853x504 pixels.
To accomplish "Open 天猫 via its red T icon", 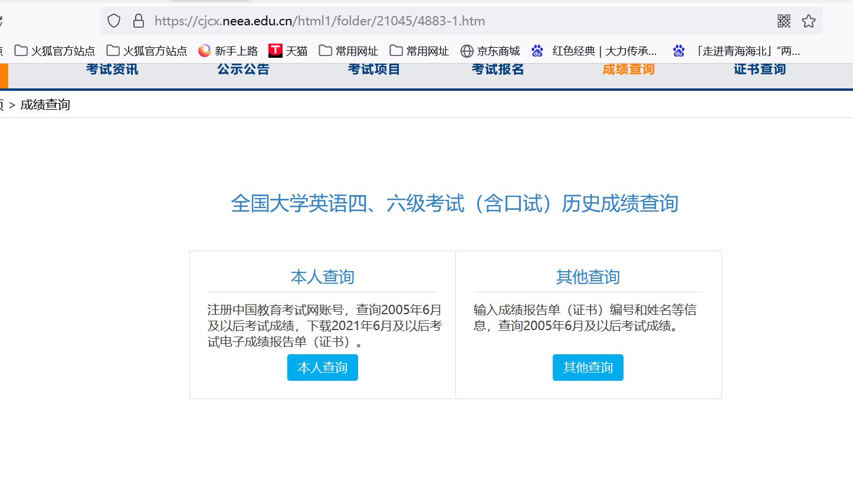I will [x=275, y=50].
